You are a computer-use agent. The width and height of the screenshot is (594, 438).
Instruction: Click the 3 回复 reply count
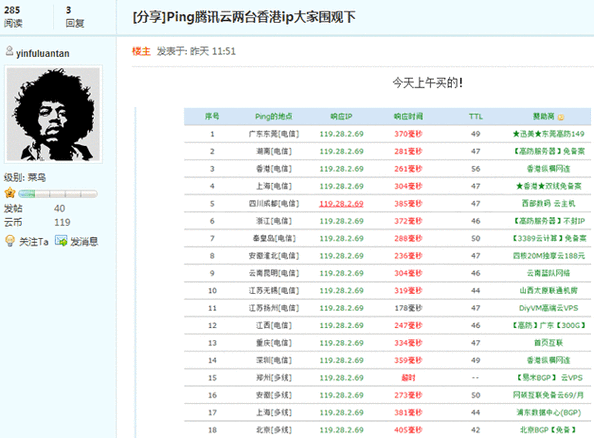click(x=74, y=17)
